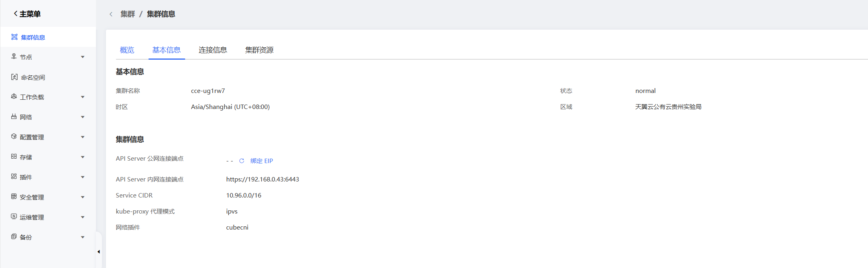The height and width of the screenshot is (268, 868).
Task: Click the workload icon beside 工作负载
Action: click(x=14, y=97)
